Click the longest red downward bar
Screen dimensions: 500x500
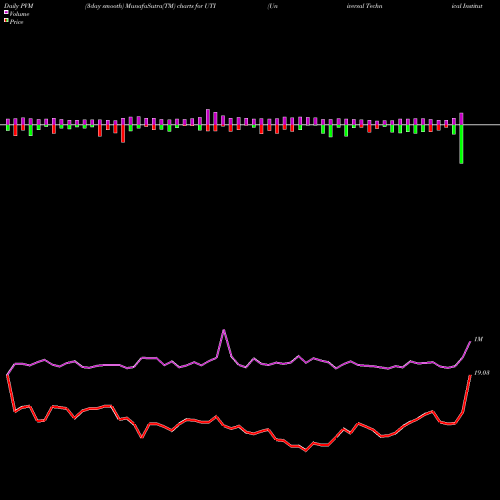(123, 134)
